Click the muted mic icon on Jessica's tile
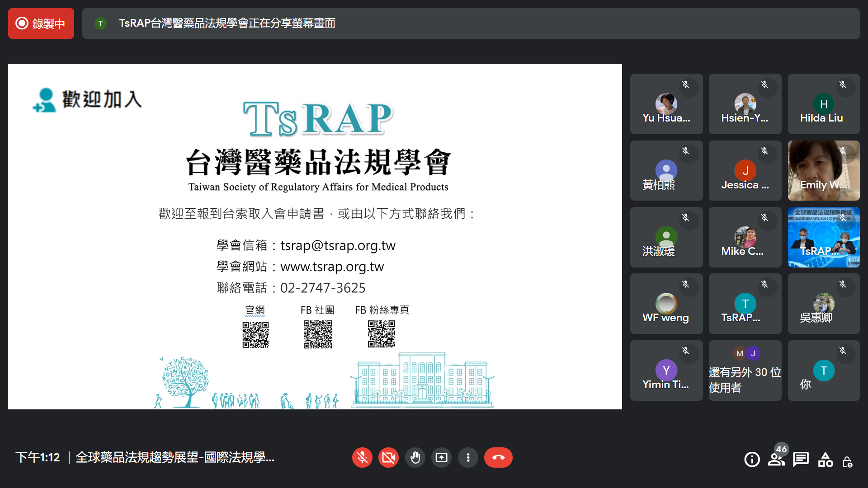The height and width of the screenshot is (488, 868). click(x=764, y=151)
